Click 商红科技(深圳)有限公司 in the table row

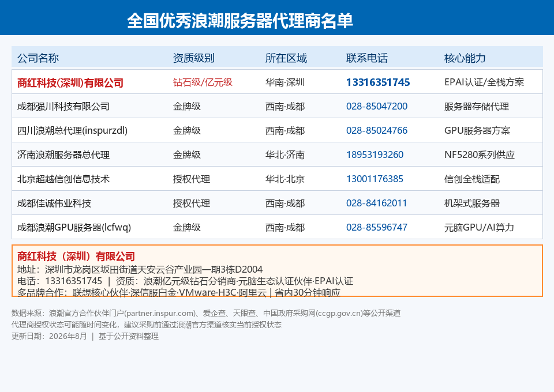pos(70,82)
